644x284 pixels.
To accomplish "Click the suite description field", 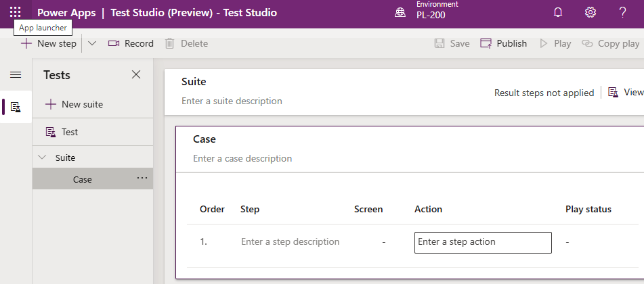I will coord(232,101).
